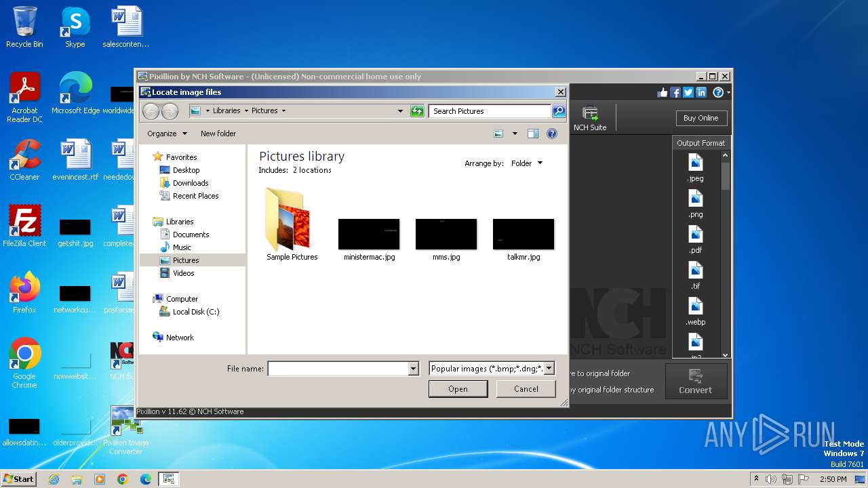
Task: Open the Sample Pictures folder
Action: coord(292,224)
